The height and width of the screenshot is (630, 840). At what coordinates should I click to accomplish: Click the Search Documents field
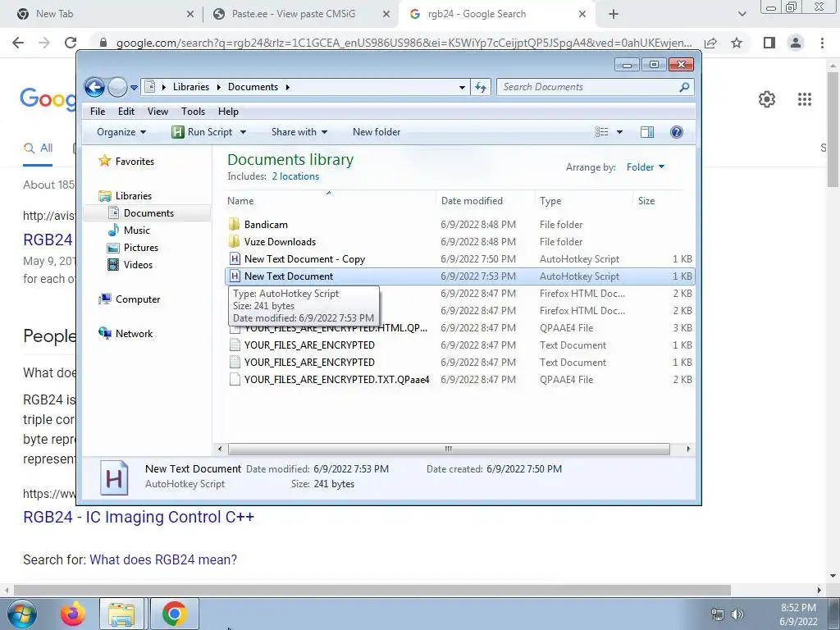click(x=596, y=87)
